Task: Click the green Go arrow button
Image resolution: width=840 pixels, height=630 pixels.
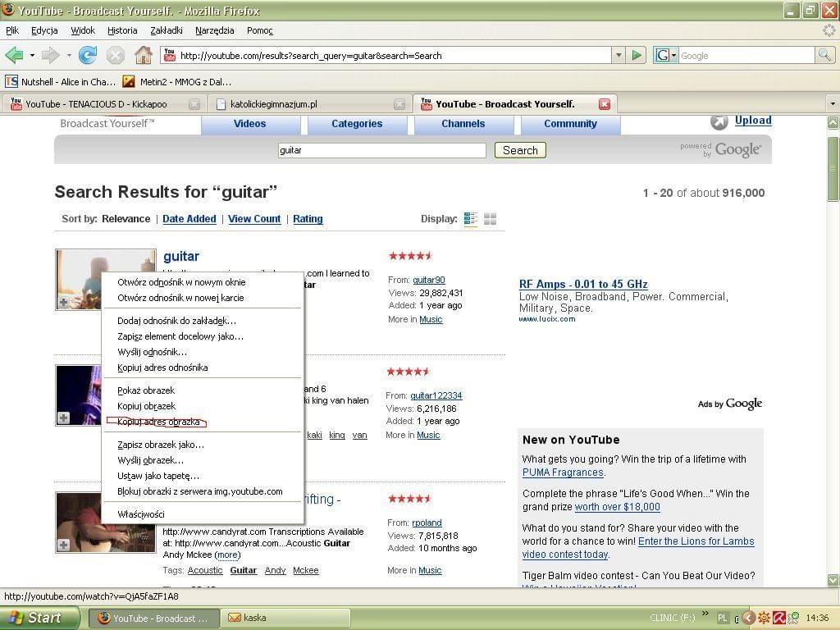Action: pyautogui.click(x=637, y=55)
